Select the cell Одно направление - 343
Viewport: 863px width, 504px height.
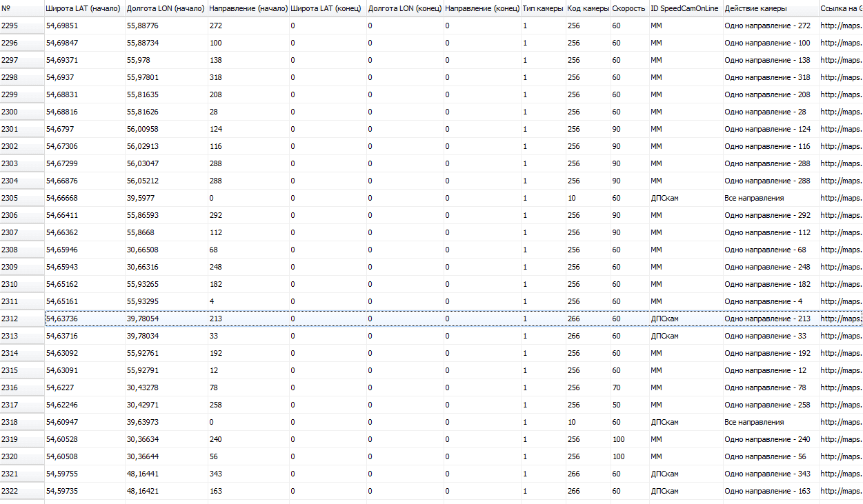[x=767, y=474]
